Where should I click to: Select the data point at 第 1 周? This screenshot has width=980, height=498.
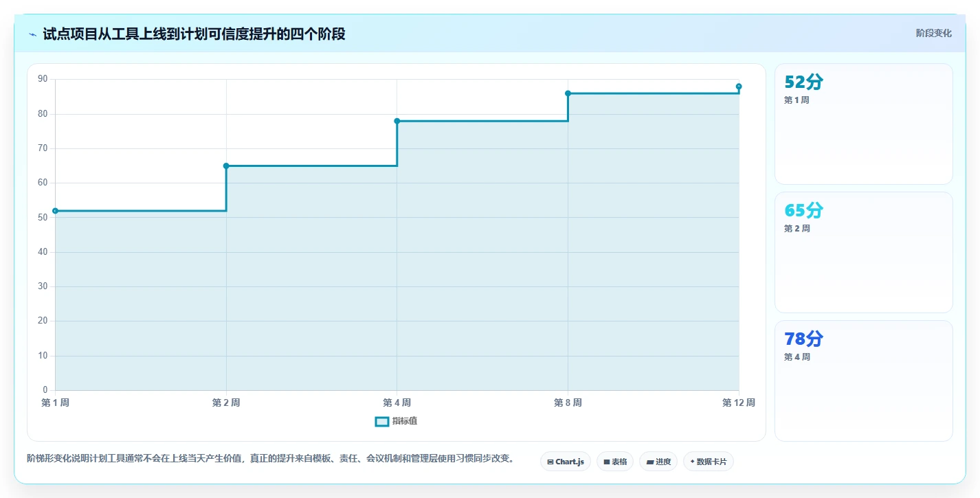(55, 211)
